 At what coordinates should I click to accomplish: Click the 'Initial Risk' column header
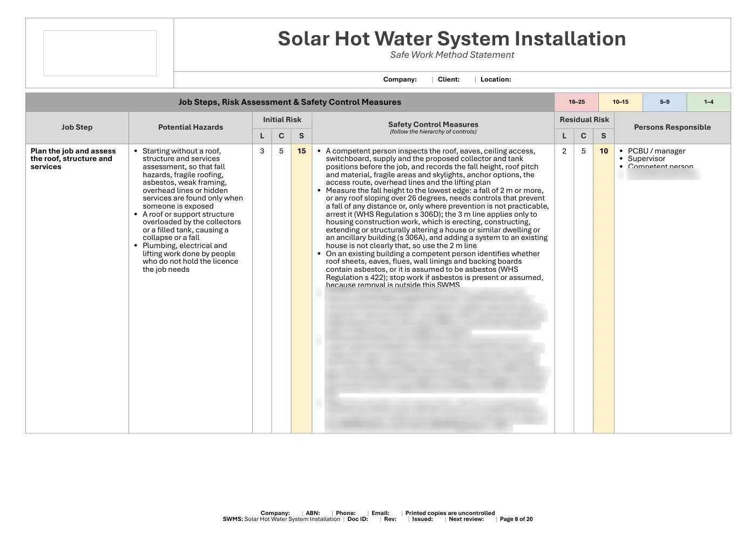pos(282,120)
